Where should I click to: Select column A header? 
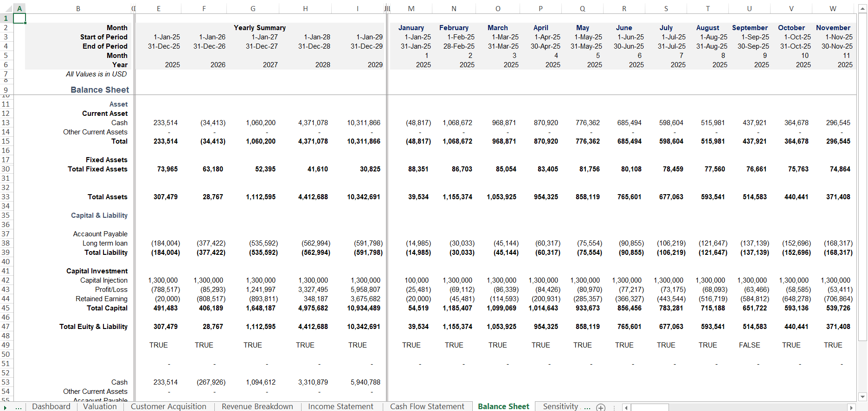tap(19, 9)
